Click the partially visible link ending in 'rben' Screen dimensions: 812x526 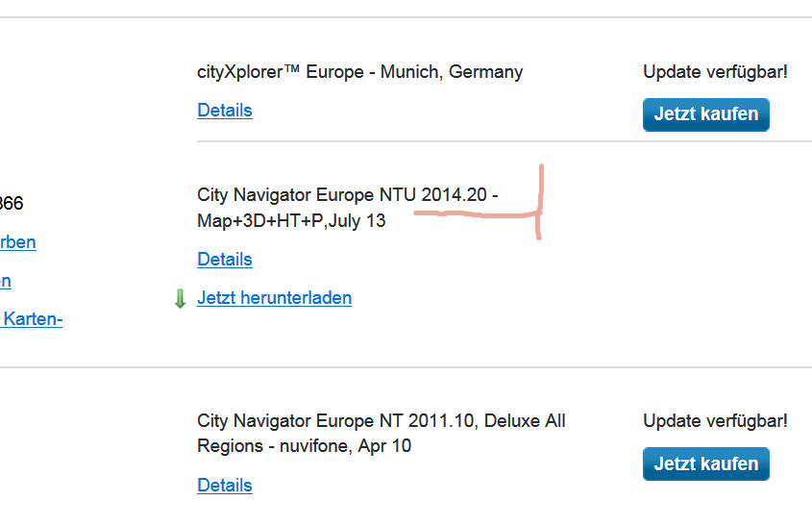(x=18, y=242)
